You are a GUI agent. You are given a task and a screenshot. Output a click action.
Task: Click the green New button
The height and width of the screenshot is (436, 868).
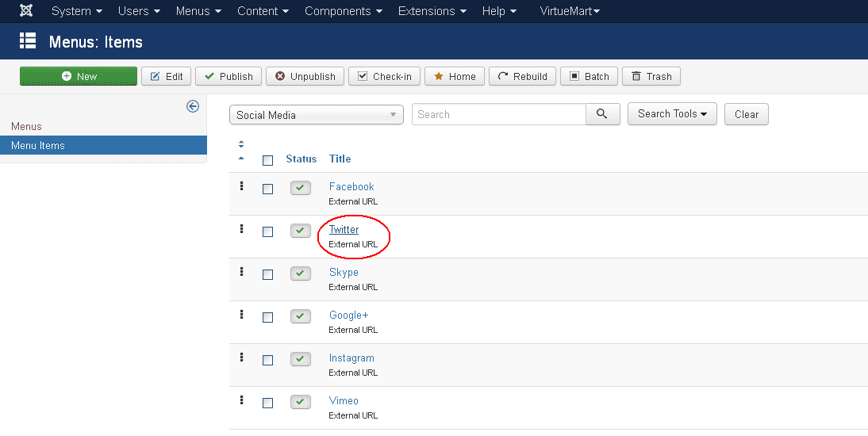point(79,76)
